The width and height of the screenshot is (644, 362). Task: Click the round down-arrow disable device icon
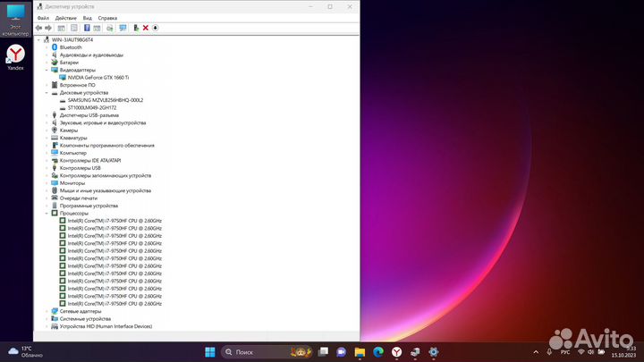(156, 28)
